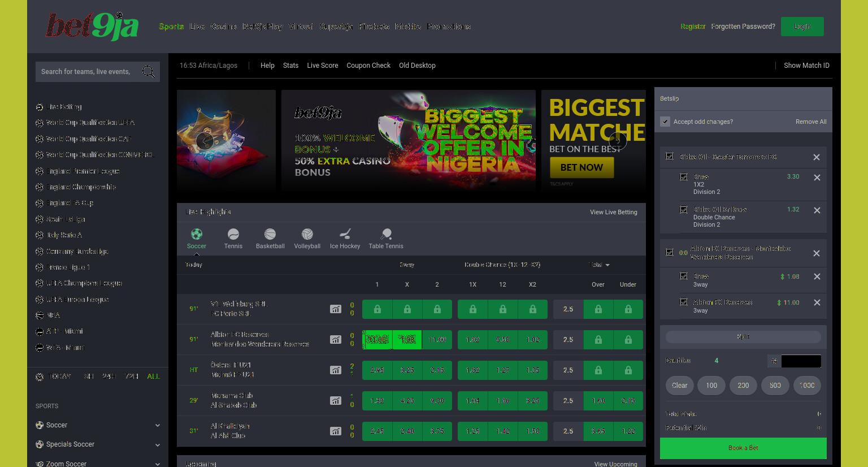The image size is (868, 467).
Task: Open the Total market dropdown
Action: 599,265
